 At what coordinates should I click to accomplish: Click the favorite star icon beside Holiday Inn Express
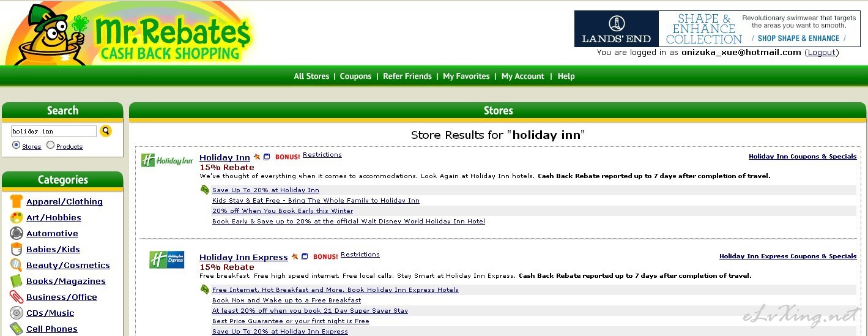[x=295, y=256]
